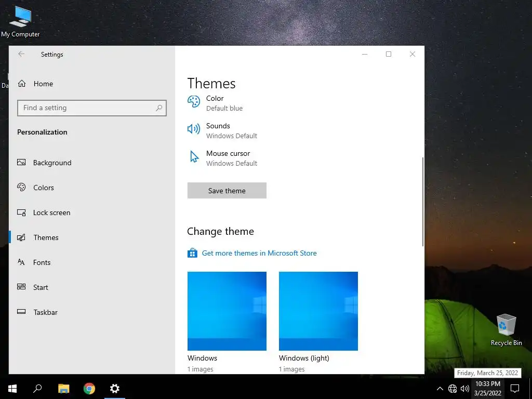
Task: Show hidden system tray icons
Action: [x=440, y=389]
